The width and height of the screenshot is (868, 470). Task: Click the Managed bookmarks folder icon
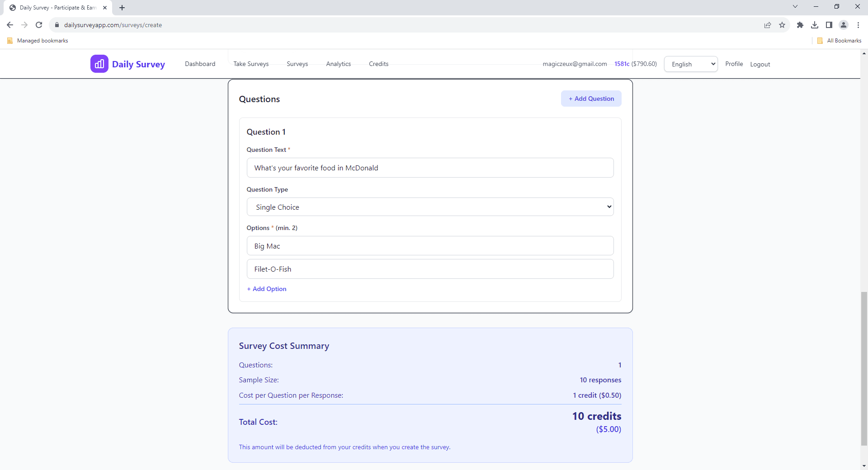pos(10,40)
